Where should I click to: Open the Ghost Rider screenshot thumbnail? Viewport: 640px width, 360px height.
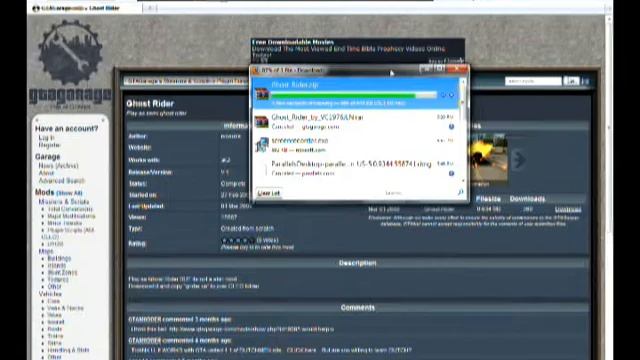tap(488, 158)
